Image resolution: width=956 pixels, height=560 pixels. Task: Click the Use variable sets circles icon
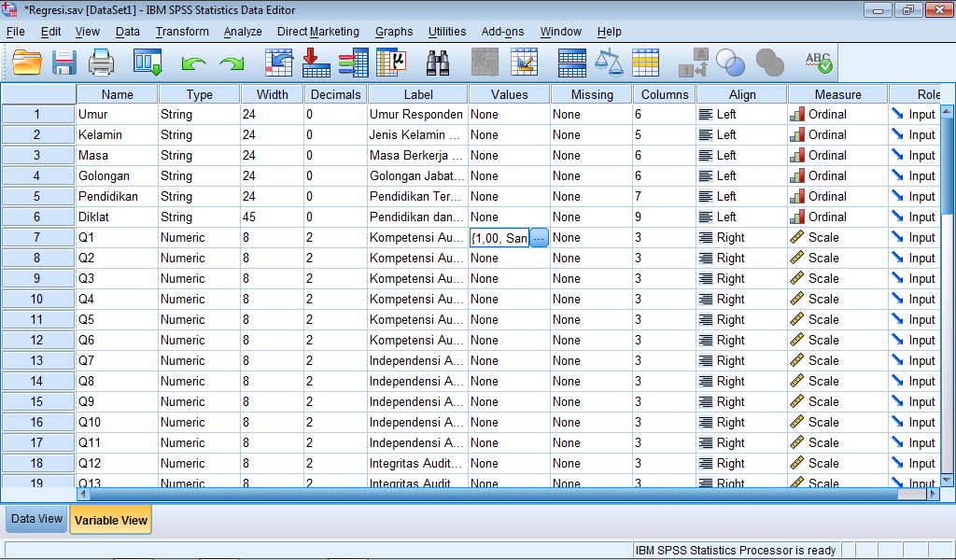[730, 63]
